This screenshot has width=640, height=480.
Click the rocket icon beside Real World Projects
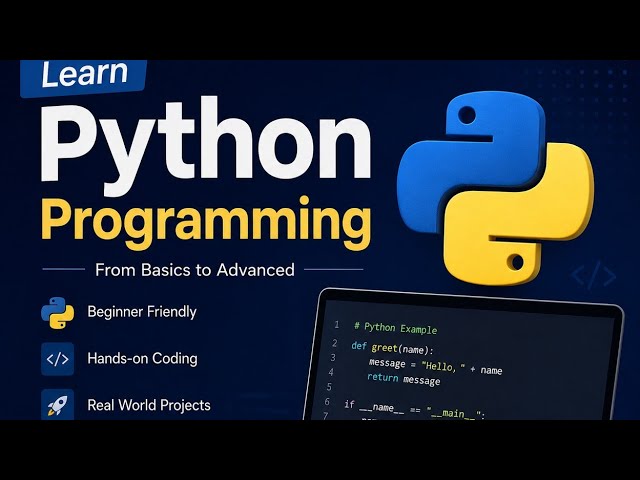tap(58, 404)
